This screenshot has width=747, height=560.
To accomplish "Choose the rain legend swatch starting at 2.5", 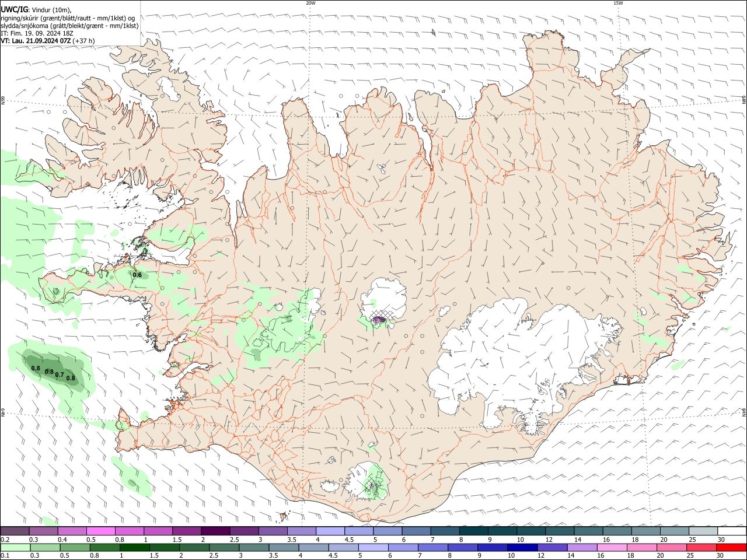I will [224, 547].
